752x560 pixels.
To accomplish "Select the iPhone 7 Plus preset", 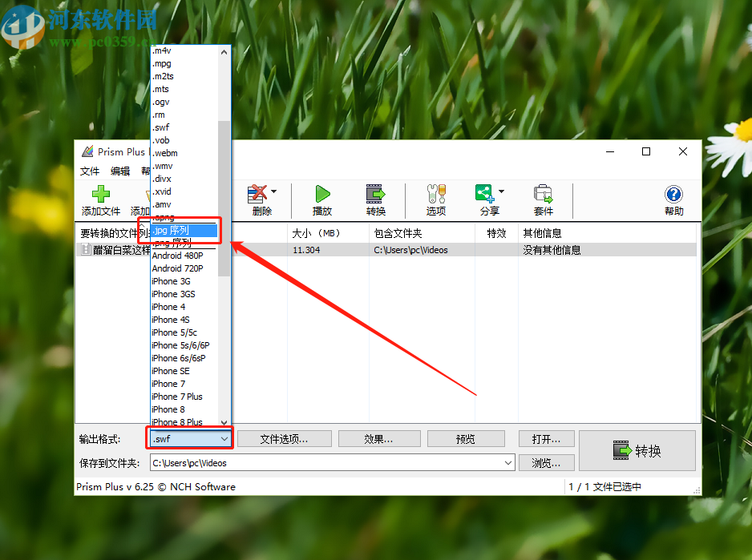I will point(184,397).
